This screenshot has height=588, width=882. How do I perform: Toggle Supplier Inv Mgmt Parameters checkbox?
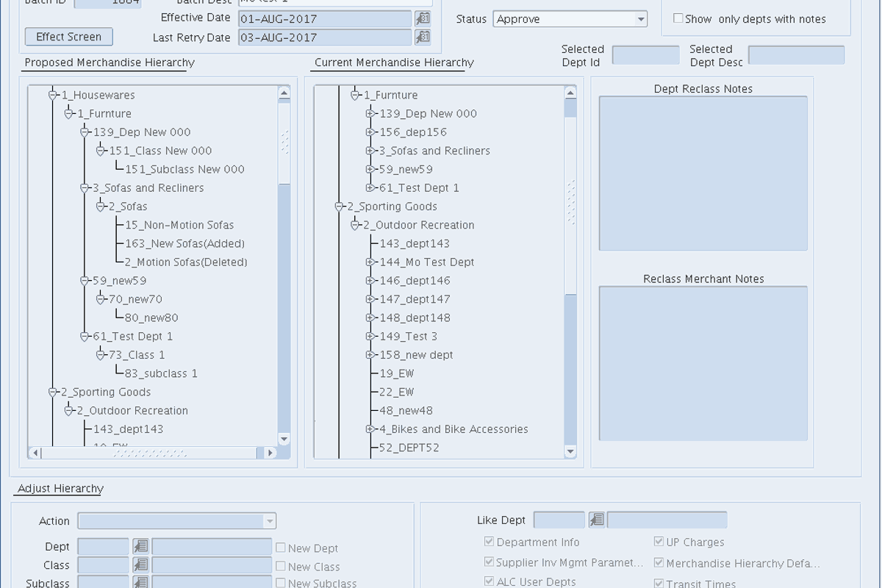coord(490,562)
